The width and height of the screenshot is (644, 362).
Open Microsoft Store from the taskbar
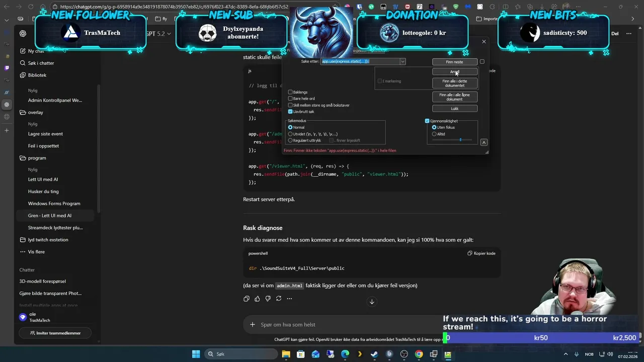click(x=300, y=354)
